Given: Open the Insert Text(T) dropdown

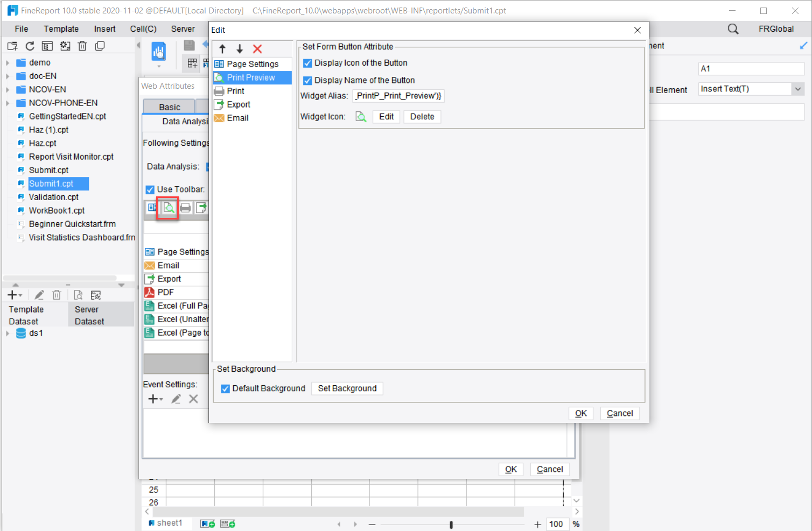Looking at the screenshot, I should coord(797,89).
